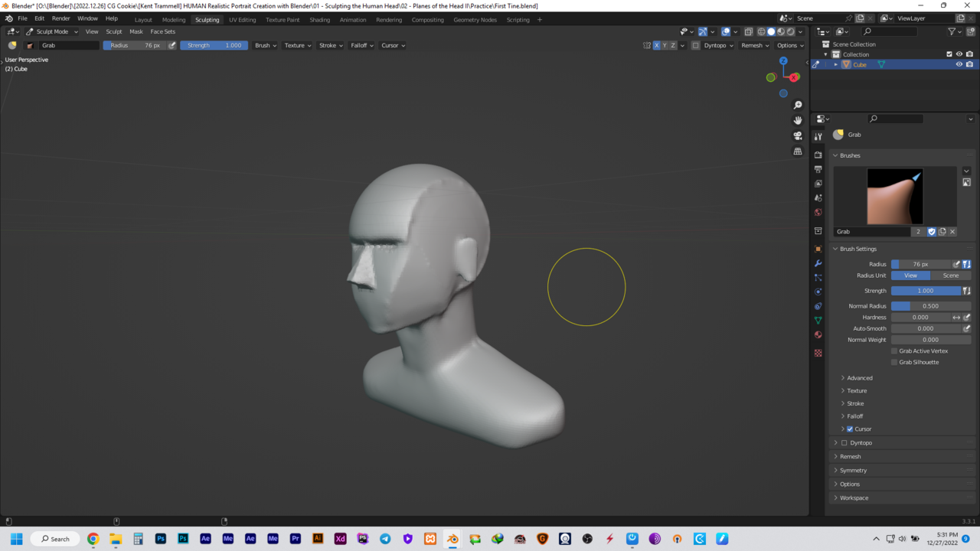This screenshot has width=980, height=551.
Task: Toggle X-ray view in the header
Action: click(748, 32)
